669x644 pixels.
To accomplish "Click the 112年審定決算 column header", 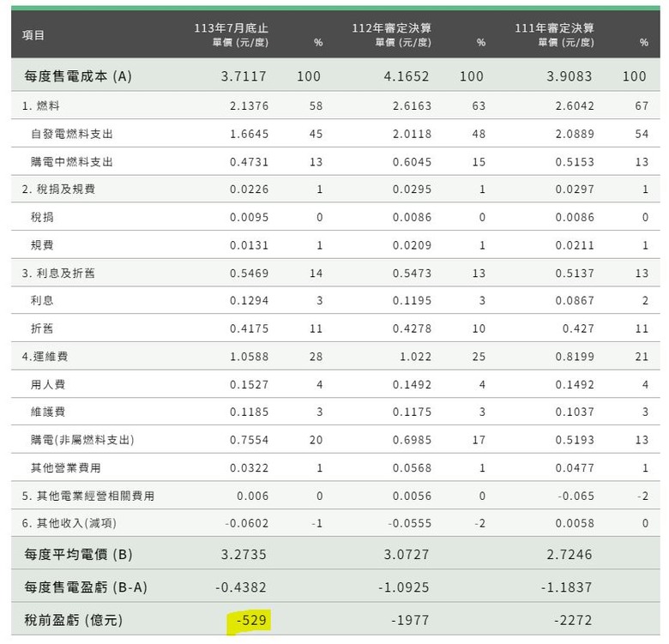I will (x=392, y=28).
